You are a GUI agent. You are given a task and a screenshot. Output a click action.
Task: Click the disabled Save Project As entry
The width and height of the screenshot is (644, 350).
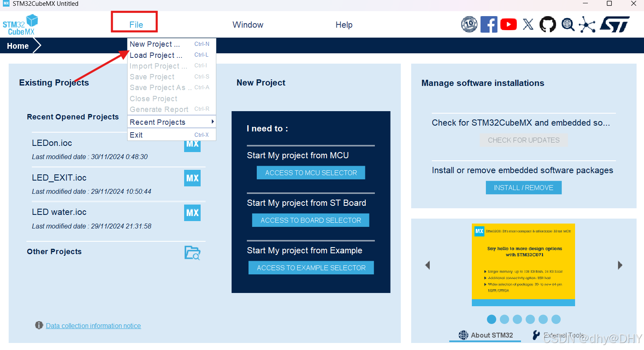[171, 87]
